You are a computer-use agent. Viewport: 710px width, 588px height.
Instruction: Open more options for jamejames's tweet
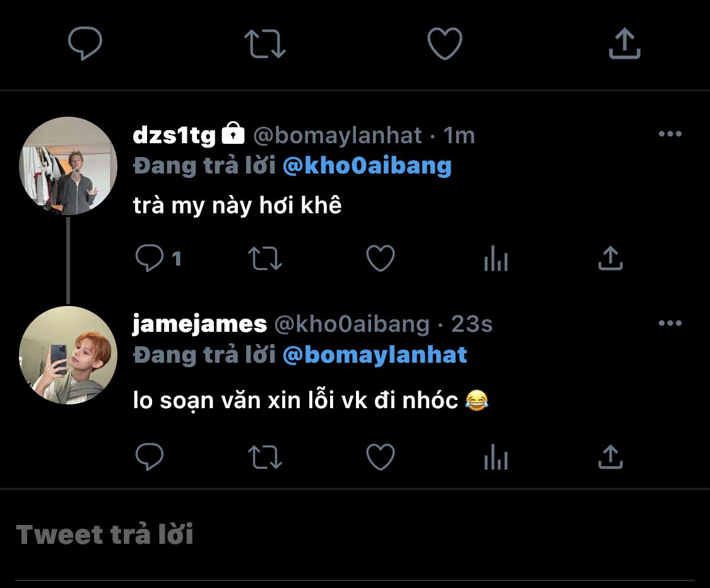coord(670,324)
